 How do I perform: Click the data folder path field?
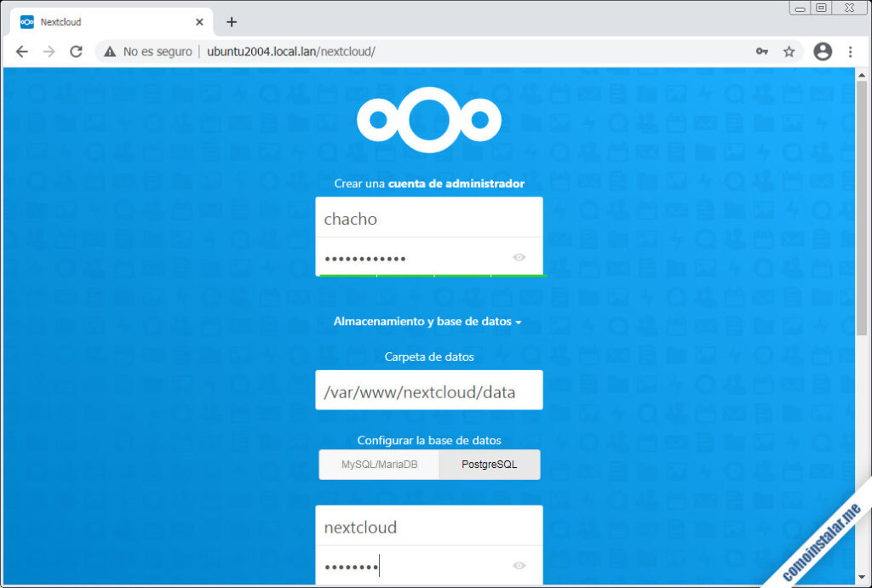428,392
